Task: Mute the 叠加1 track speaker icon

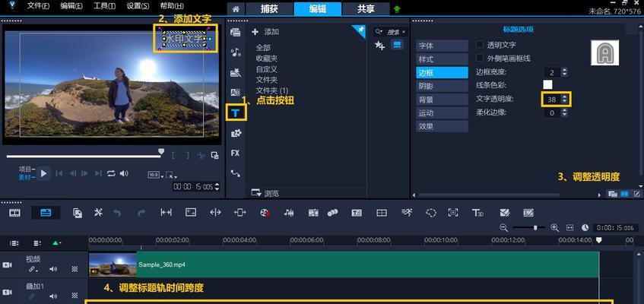Action: [53, 296]
